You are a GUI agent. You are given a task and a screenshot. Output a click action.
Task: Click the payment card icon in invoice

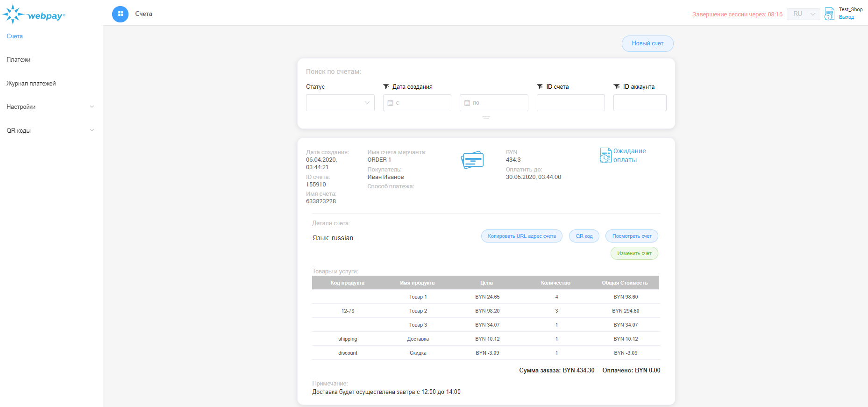point(472,160)
